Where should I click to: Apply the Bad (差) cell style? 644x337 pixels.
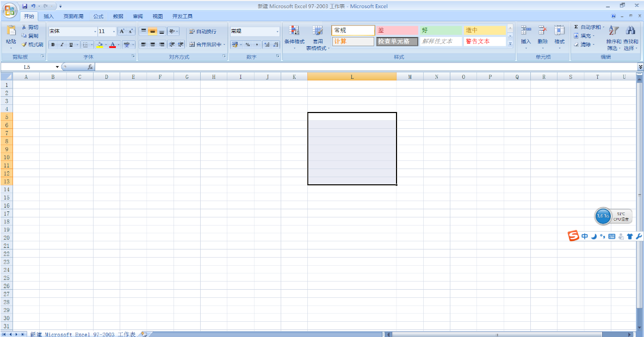tap(397, 30)
